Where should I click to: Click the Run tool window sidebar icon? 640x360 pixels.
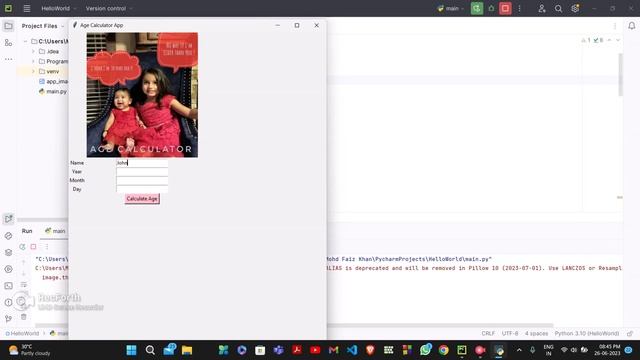tap(8, 219)
